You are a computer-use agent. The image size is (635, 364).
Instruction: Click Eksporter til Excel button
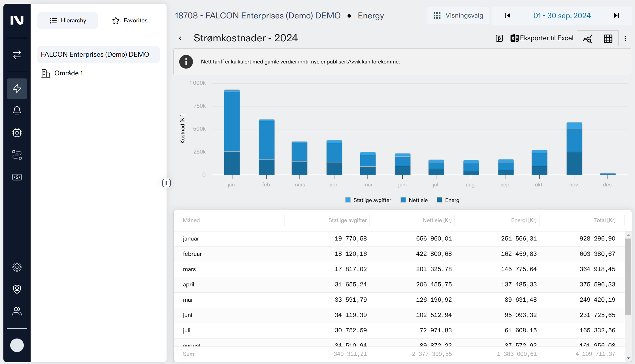tap(542, 38)
